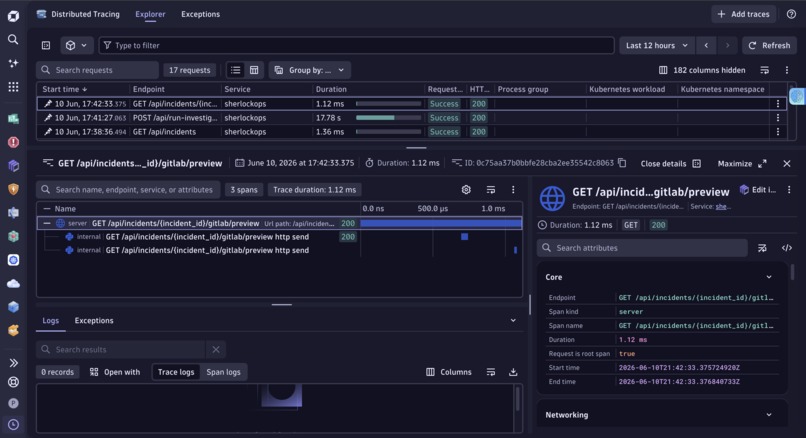This screenshot has width=806, height=438.
Task: Focus the Type to filter field
Action: 356,45
